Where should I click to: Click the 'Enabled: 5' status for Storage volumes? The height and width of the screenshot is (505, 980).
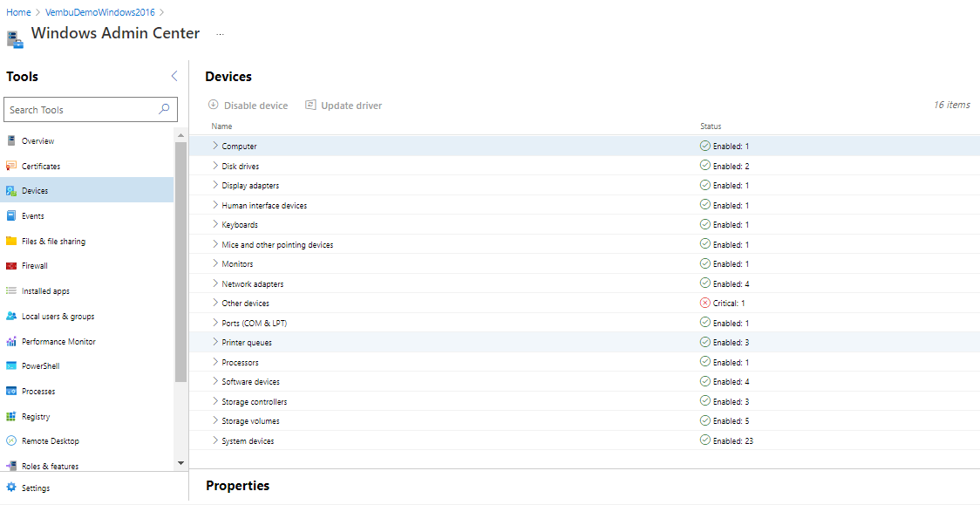click(x=732, y=421)
